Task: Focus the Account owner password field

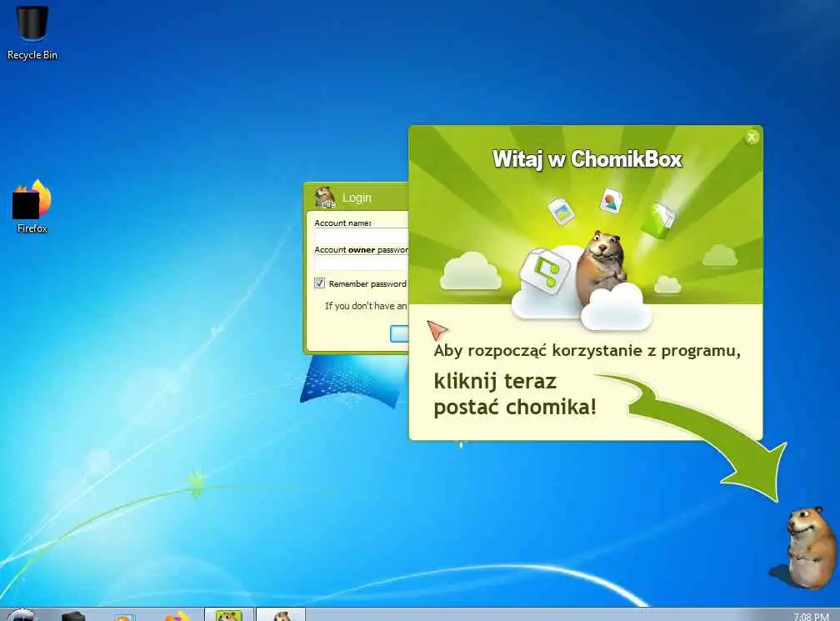Action: point(361,263)
